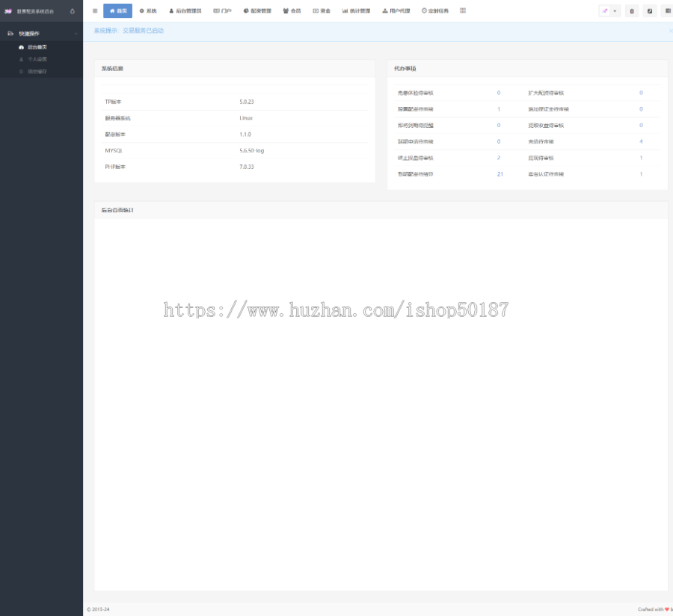673x616 pixels.
Task: Open the 门户 portal menu
Action: tap(222, 10)
